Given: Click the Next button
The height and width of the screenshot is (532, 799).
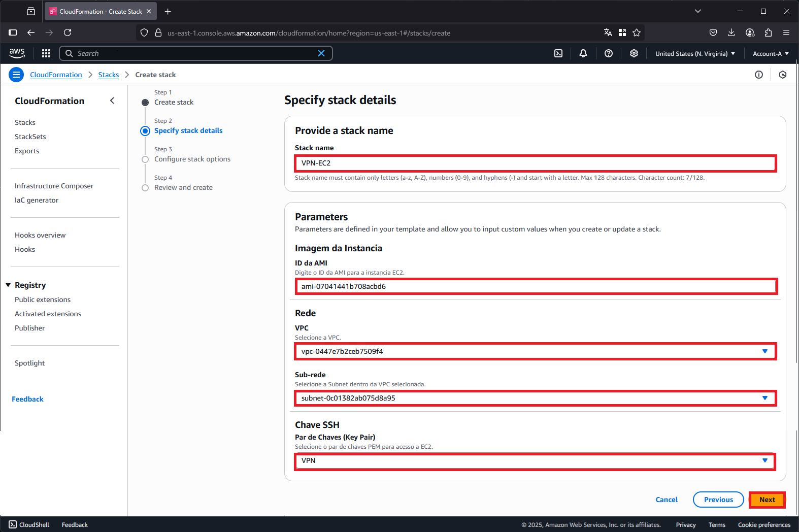Looking at the screenshot, I should pos(767,500).
